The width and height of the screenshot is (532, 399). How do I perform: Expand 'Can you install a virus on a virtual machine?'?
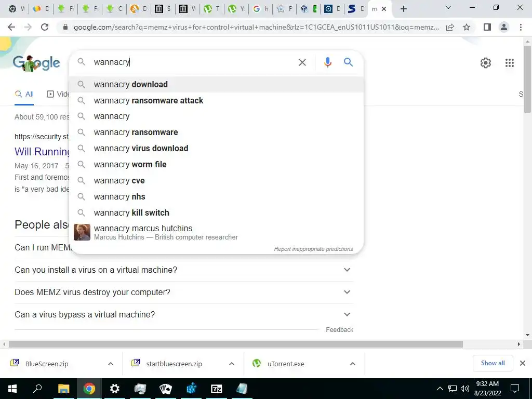coord(184,270)
